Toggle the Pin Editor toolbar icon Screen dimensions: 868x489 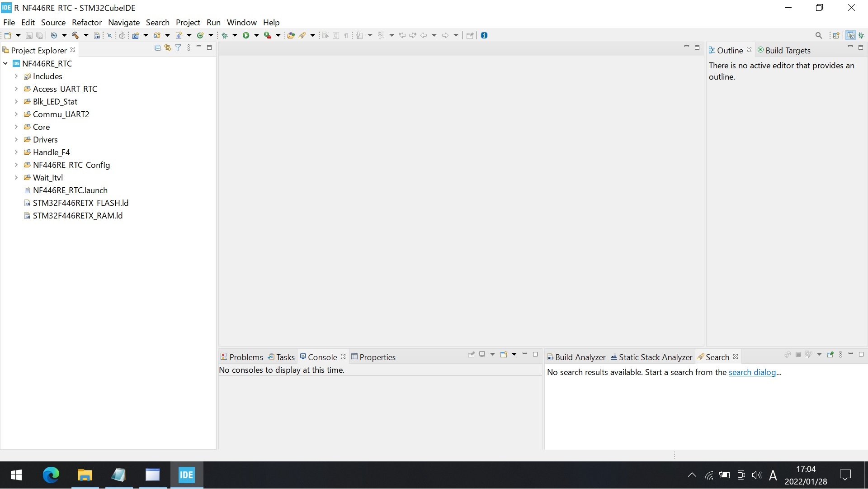pyautogui.click(x=470, y=35)
